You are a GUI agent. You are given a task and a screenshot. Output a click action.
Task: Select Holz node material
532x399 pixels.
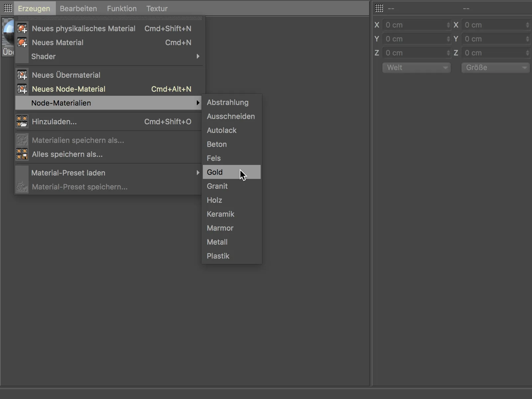click(232, 200)
